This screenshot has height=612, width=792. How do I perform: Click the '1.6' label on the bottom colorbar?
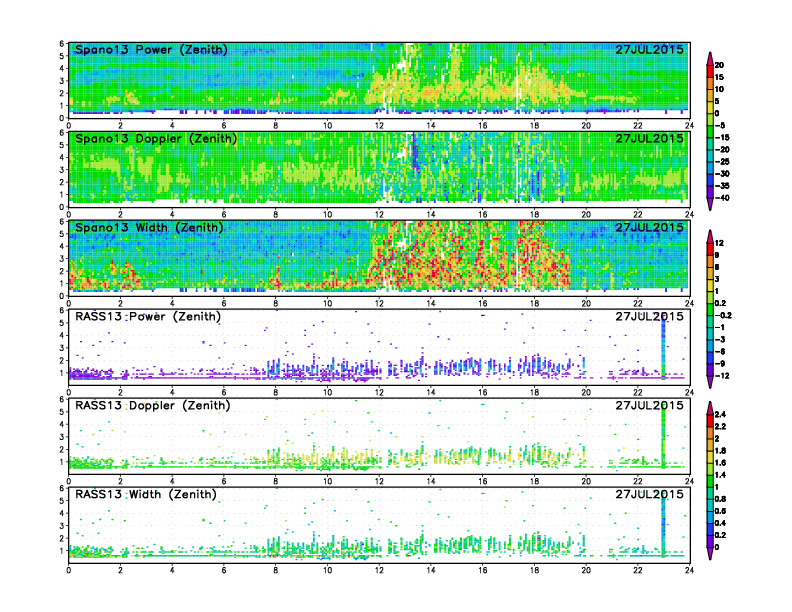[720, 463]
